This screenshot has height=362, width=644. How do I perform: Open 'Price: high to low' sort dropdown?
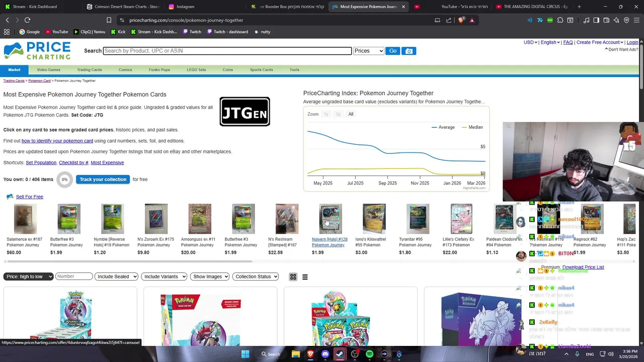click(x=28, y=277)
